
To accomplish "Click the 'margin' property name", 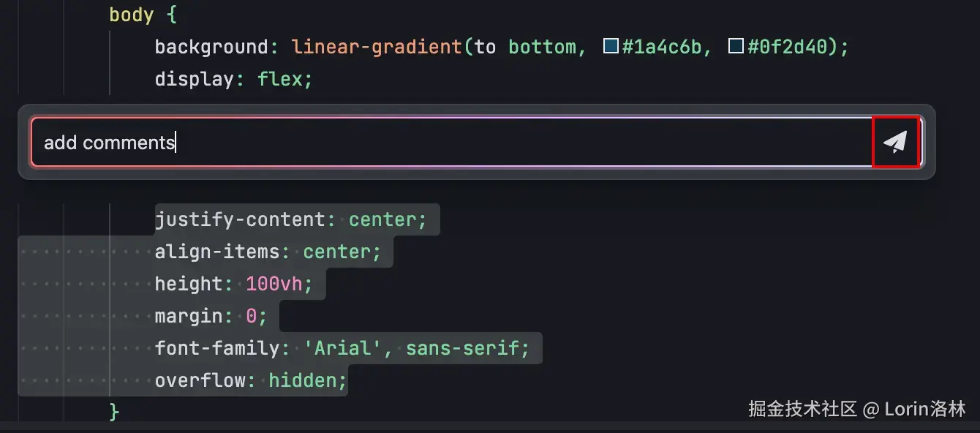I will point(189,316).
